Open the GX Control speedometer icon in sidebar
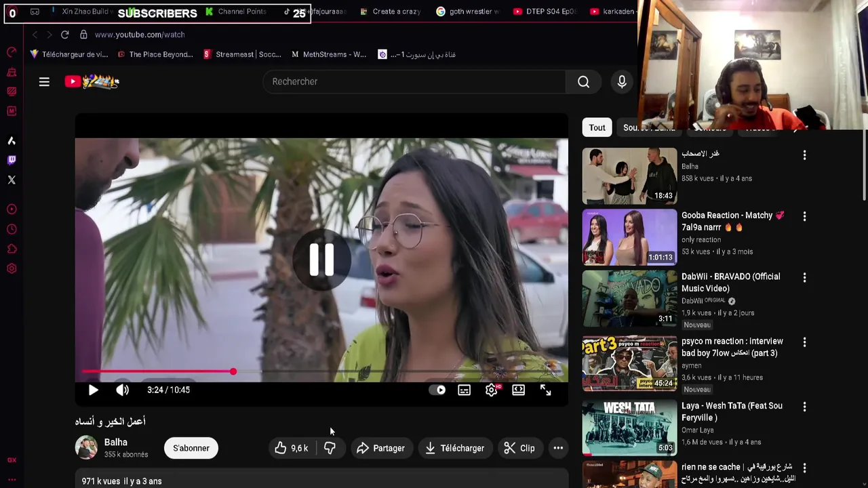 [x=12, y=52]
